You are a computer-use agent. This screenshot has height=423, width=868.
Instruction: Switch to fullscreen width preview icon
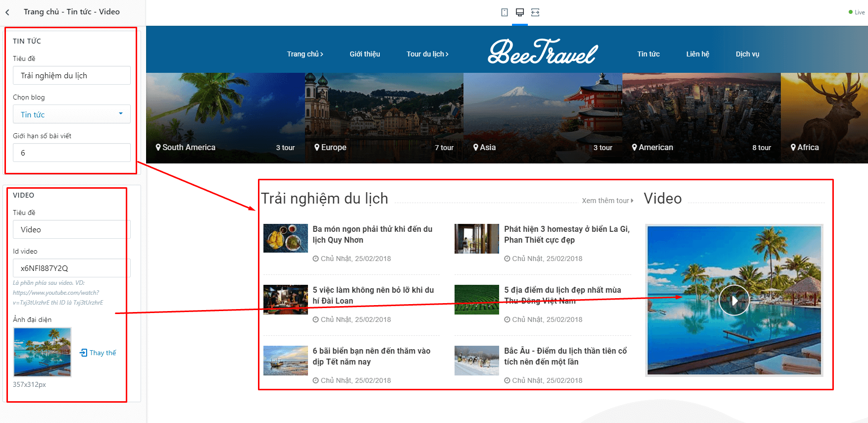[535, 12]
